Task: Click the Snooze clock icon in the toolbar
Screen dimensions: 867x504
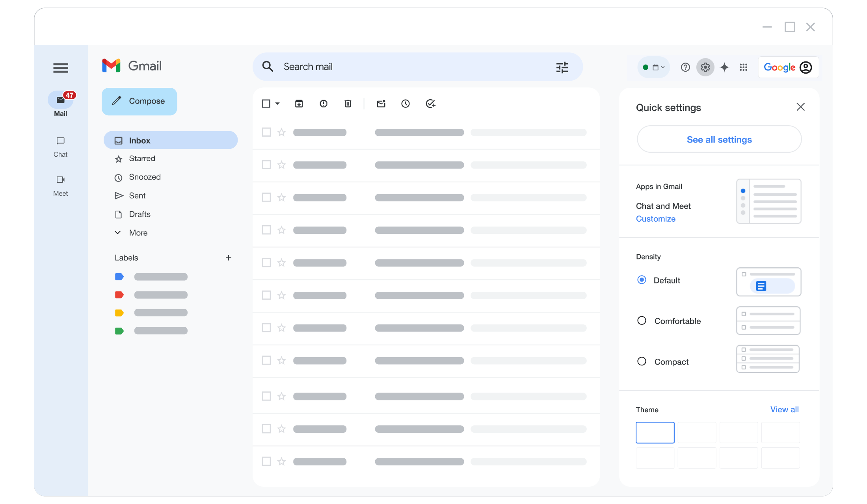Action: pyautogui.click(x=406, y=104)
